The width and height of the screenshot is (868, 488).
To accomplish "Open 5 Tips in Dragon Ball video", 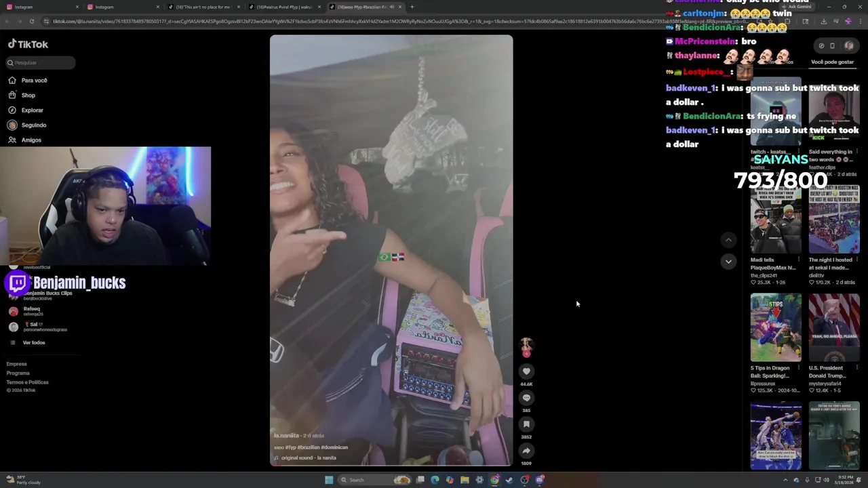I will [776, 327].
